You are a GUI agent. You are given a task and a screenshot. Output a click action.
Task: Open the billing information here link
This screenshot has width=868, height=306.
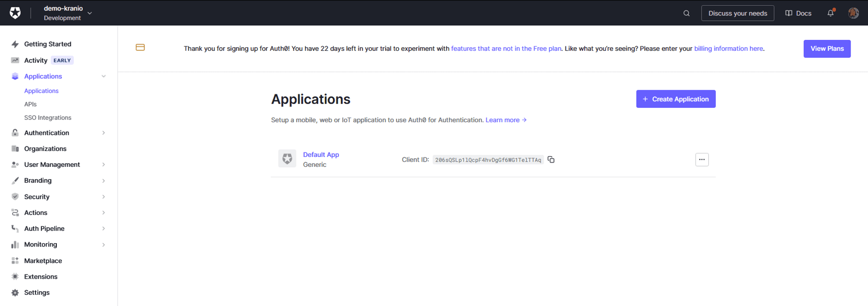tap(728, 49)
